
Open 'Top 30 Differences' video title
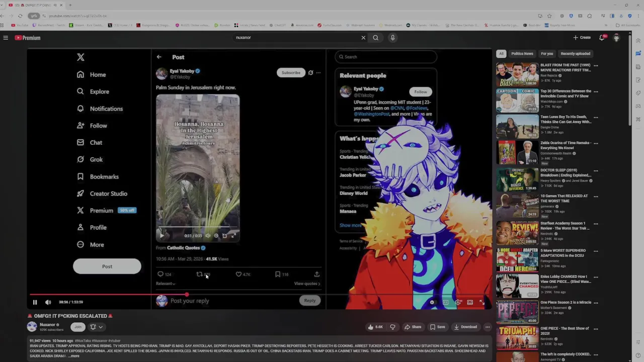click(566, 94)
